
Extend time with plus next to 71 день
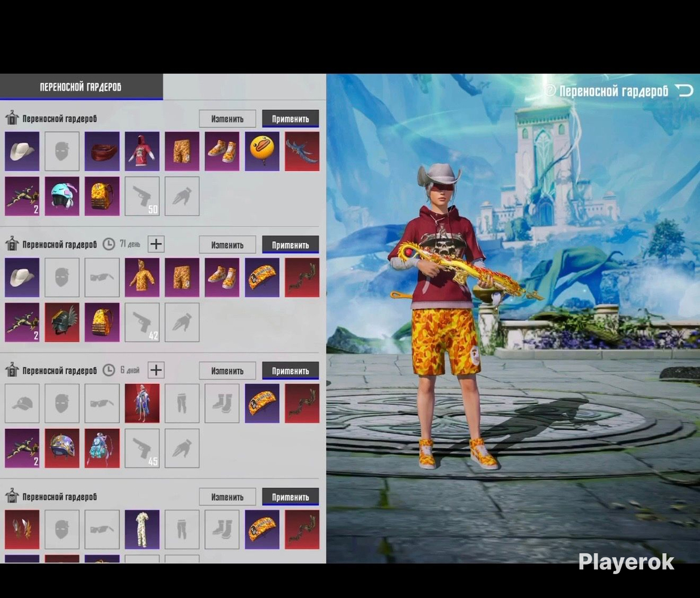click(156, 244)
